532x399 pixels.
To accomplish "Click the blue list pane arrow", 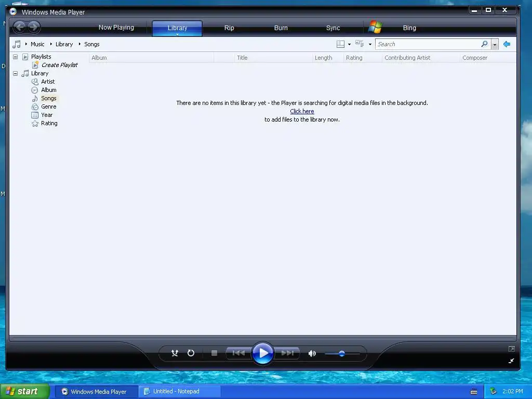I will (507, 44).
